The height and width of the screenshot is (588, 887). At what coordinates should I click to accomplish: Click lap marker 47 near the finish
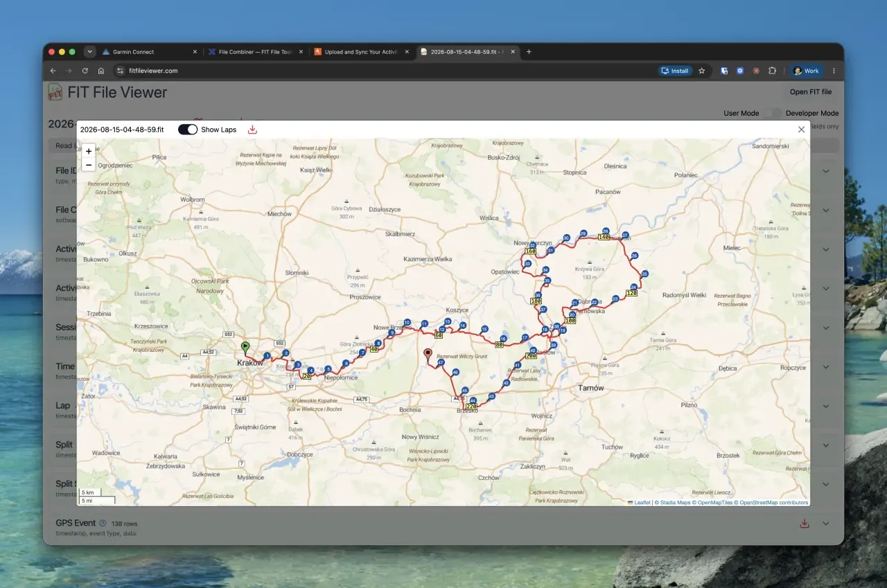(441, 362)
